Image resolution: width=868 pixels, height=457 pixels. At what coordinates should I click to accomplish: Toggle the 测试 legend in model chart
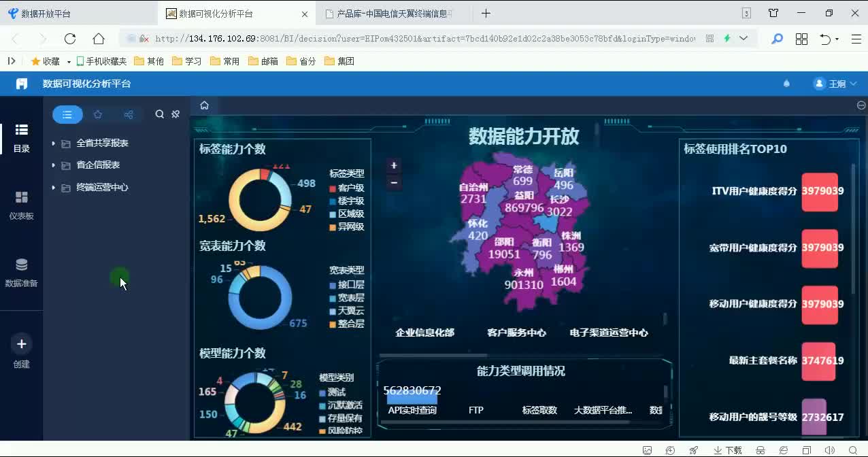pos(336,392)
